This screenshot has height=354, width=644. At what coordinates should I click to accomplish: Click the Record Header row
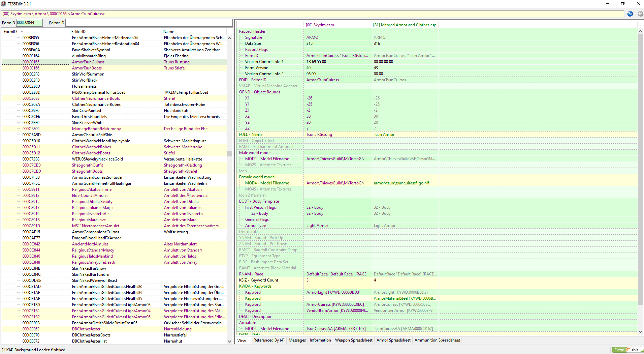[437, 31]
